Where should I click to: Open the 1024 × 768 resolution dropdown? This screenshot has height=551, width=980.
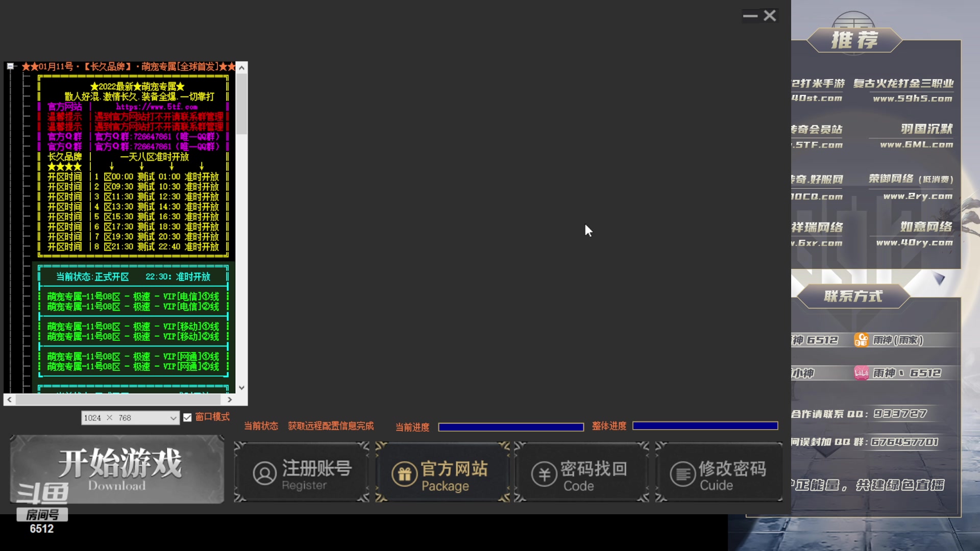174,417
